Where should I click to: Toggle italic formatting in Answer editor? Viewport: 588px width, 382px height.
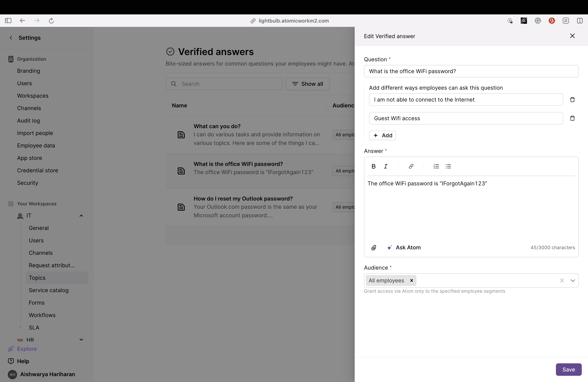point(386,166)
